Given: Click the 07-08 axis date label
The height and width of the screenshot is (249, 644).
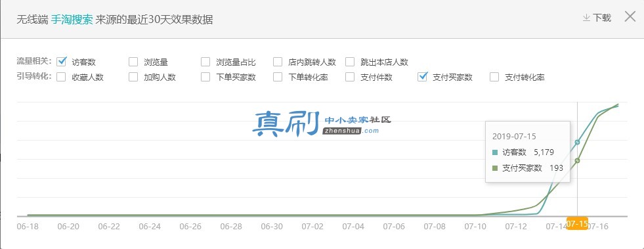Looking at the screenshot, I should point(435,227).
